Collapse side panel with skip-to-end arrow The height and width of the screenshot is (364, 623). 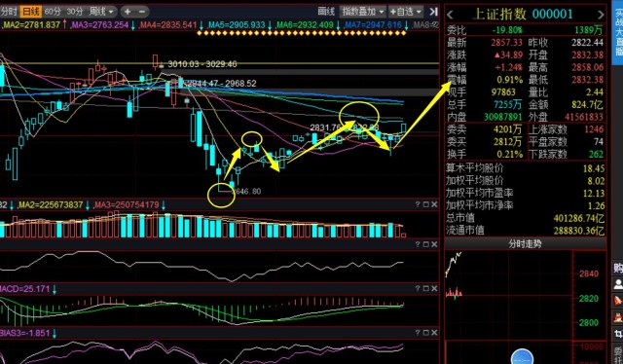point(433,12)
